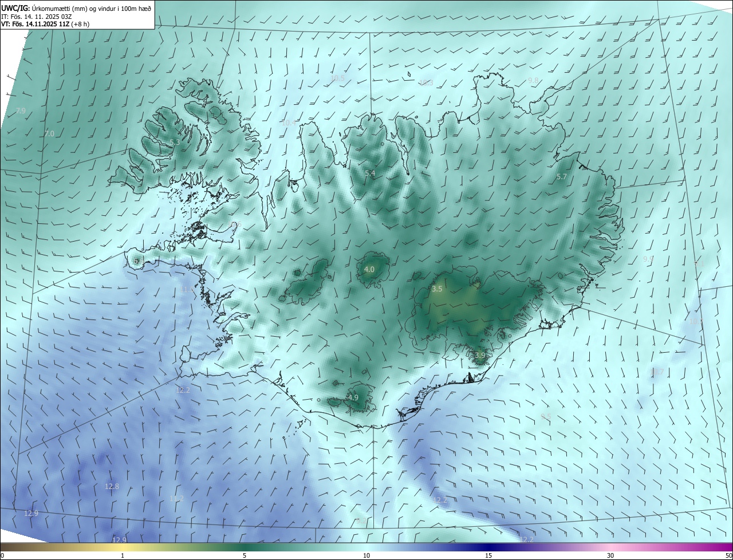Click the 'VT: Fös. 14.11.2025 11Z (+8 h)' line
The image size is (733, 560).
[45, 24]
